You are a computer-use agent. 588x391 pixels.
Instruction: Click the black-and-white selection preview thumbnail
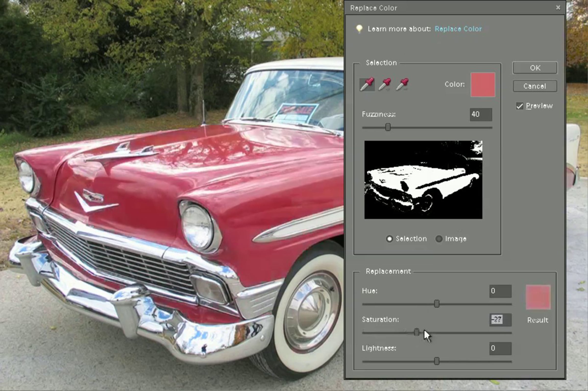point(423,180)
